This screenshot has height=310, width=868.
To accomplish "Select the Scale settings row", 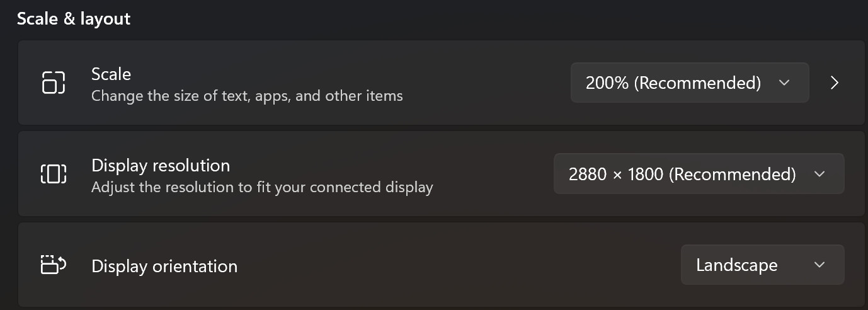I will [441, 83].
